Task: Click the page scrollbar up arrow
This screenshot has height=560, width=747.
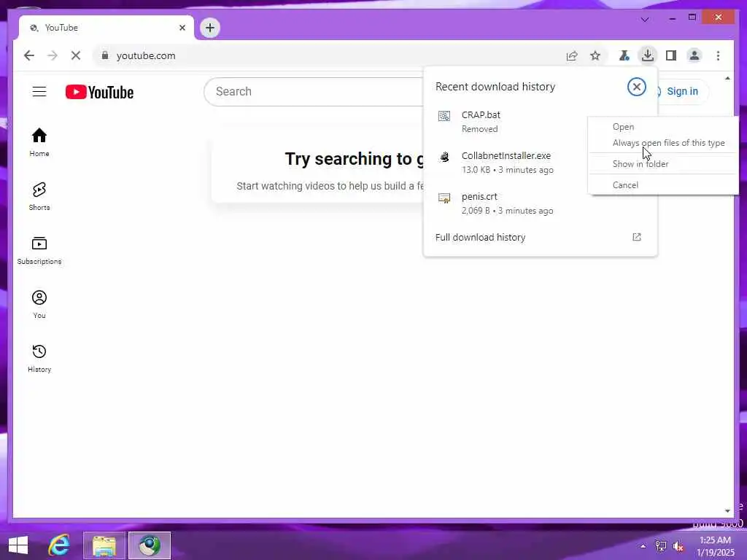Action: tap(727, 78)
